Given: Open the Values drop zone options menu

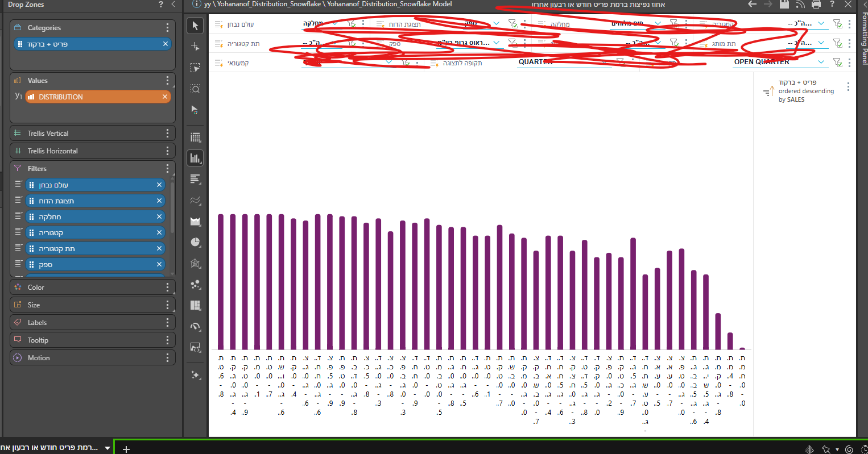Looking at the screenshot, I should (x=167, y=81).
